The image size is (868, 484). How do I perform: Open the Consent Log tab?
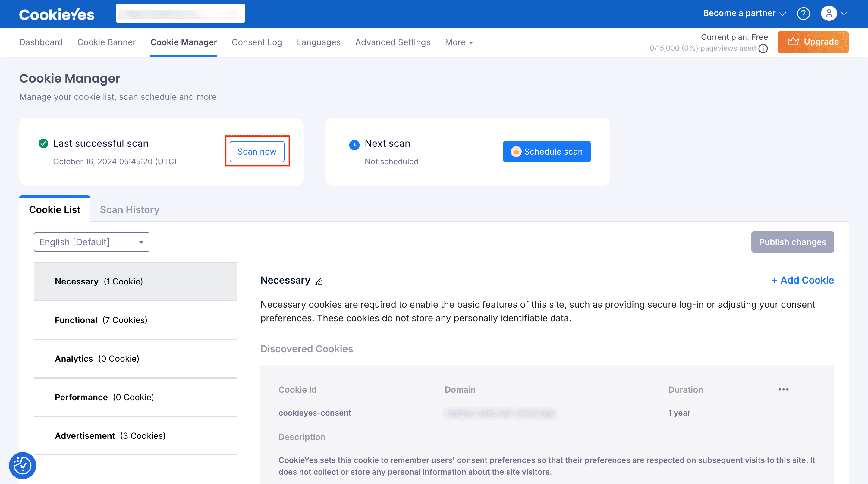257,42
